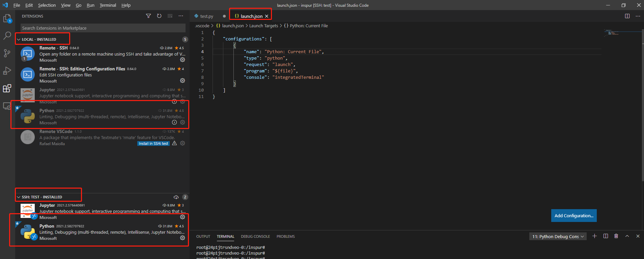Collapse the LOCAL - INSTALLED section
644x259 pixels.
(19, 39)
